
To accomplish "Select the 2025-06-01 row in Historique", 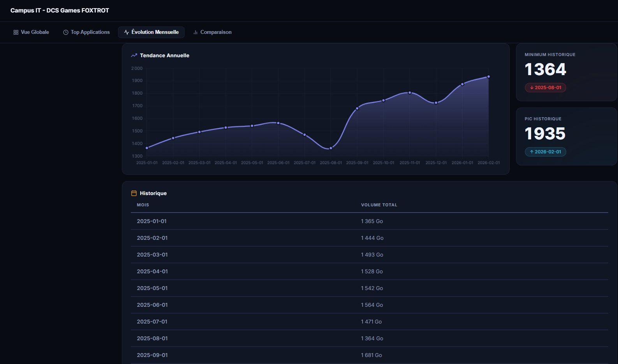I will 152,305.
